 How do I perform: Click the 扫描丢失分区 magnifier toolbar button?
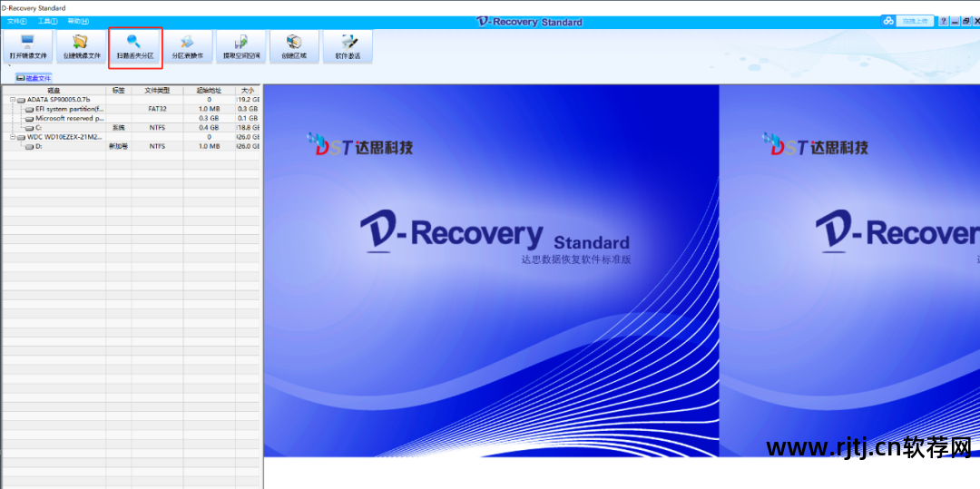tap(135, 47)
